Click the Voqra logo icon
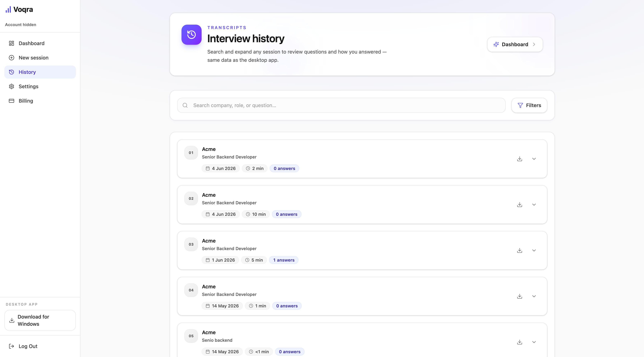Viewport: 644px width, 357px height. 8,10
